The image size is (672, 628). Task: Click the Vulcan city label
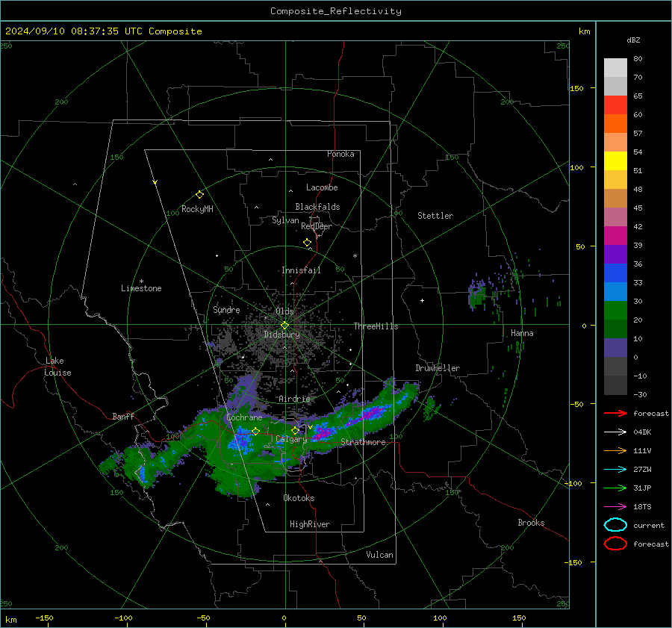click(x=380, y=555)
